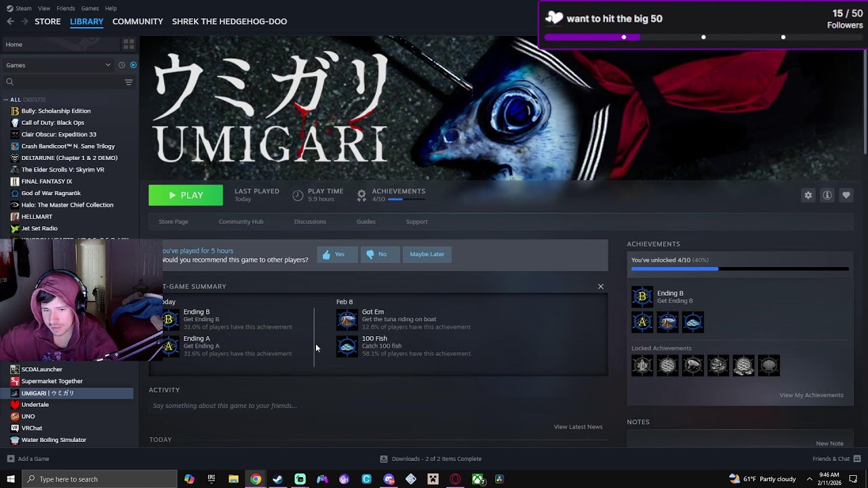
Task: Click 100 Fish icon in game summary
Action: (347, 346)
